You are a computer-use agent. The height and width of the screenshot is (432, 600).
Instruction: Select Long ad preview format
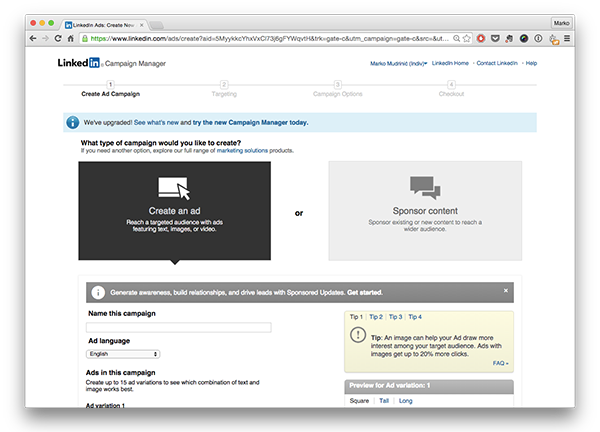click(x=406, y=401)
